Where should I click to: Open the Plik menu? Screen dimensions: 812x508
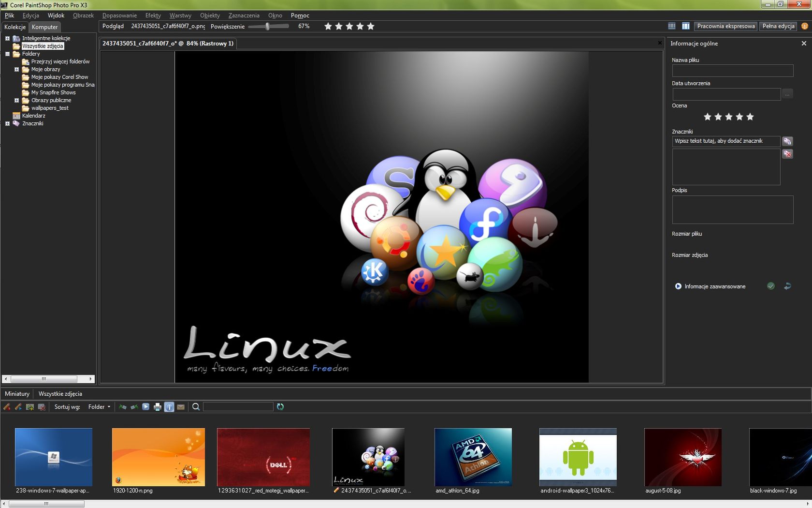coord(9,15)
